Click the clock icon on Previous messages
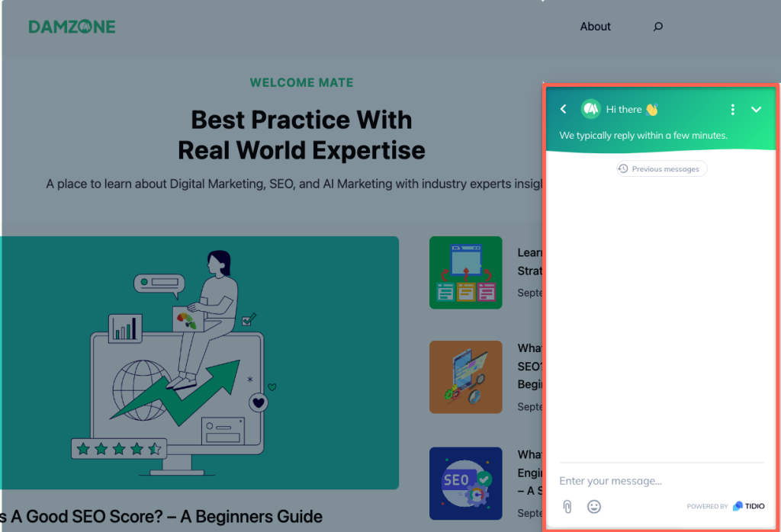781x532 pixels. 623,168
